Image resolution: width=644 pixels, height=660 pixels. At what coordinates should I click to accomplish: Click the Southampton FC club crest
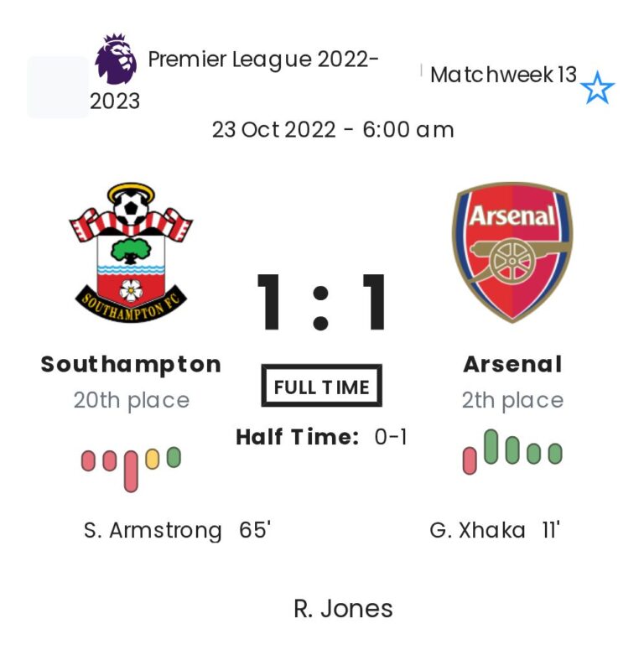131,252
